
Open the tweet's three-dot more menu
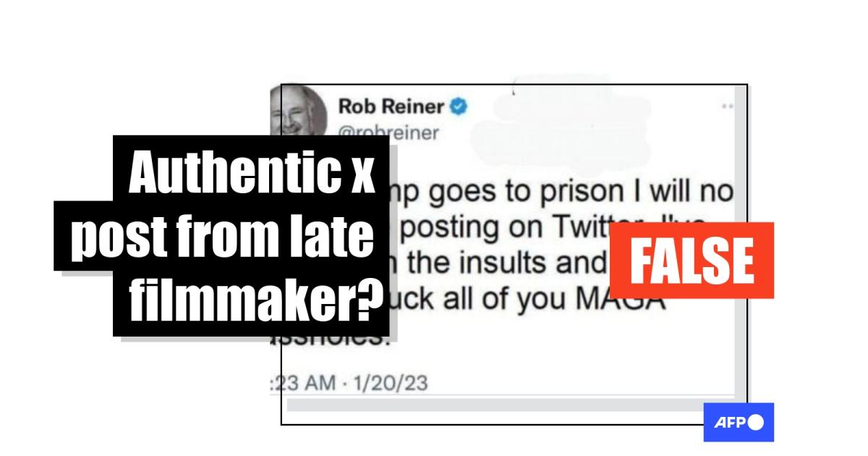click(728, 106)
